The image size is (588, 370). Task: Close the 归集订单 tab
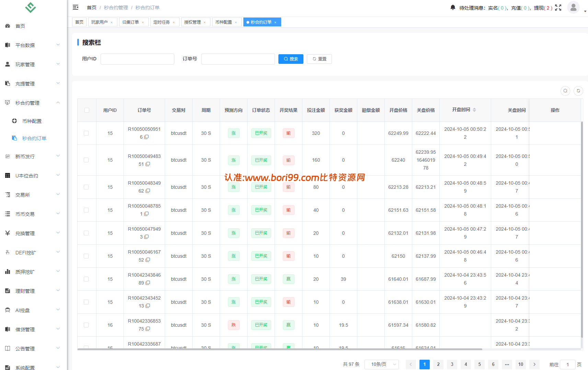[143, 22]
